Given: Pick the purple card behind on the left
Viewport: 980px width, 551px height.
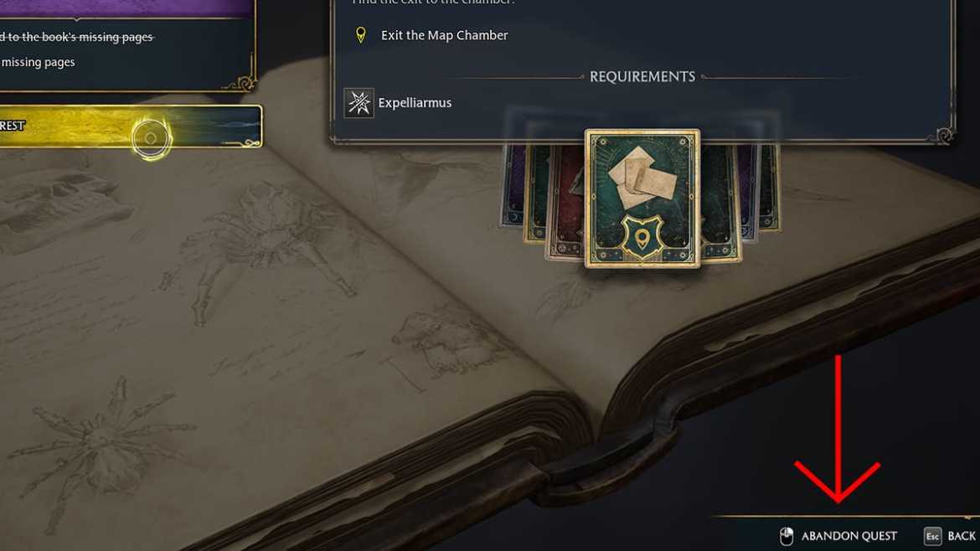Looking at the screenshot, I should pyautogui.click(x=513, y=185).
